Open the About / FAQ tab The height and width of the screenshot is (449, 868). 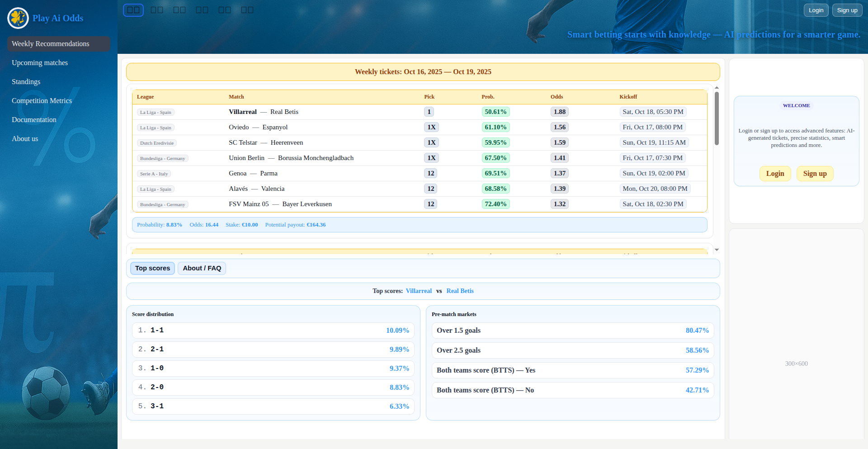click(x=202, y=268)
